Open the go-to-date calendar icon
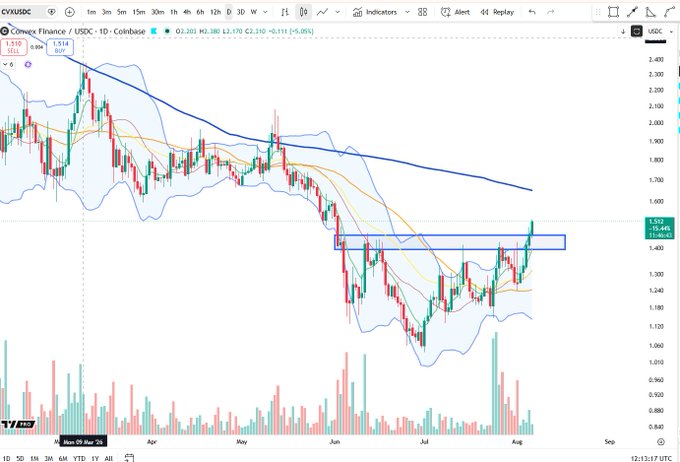The width and height of the screenshot is (680, 462). 129,458
